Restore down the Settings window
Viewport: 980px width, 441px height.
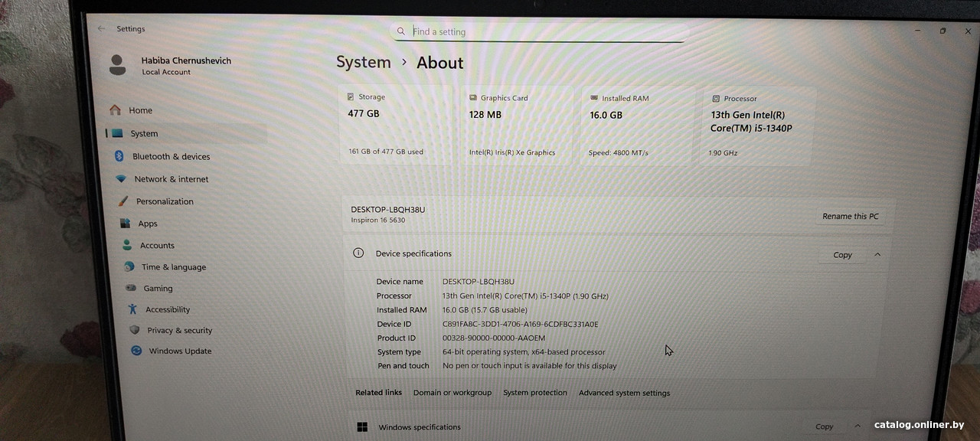pyautogui.click(x=942, y=31)
